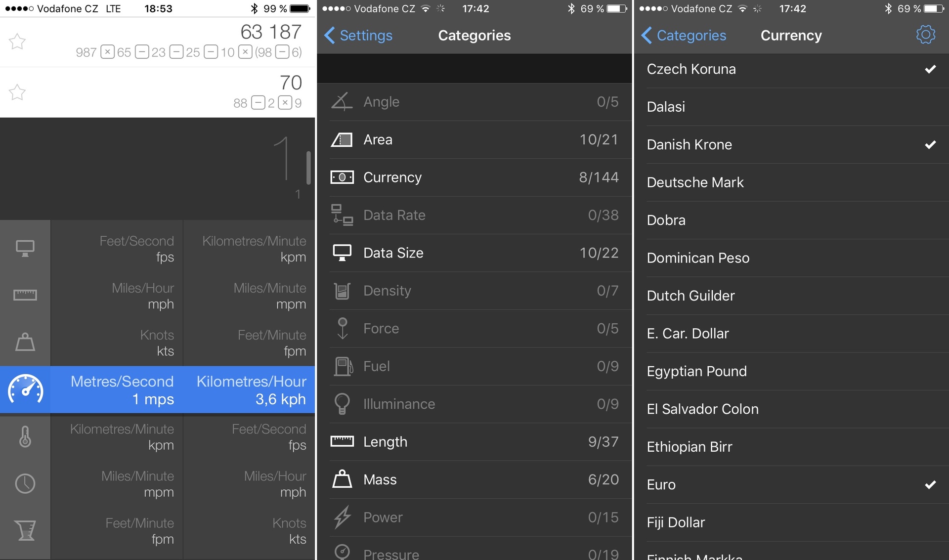Enable the Dalasi currency
The width and height of the screenshot is (949, 560).
tap(791, 107)
